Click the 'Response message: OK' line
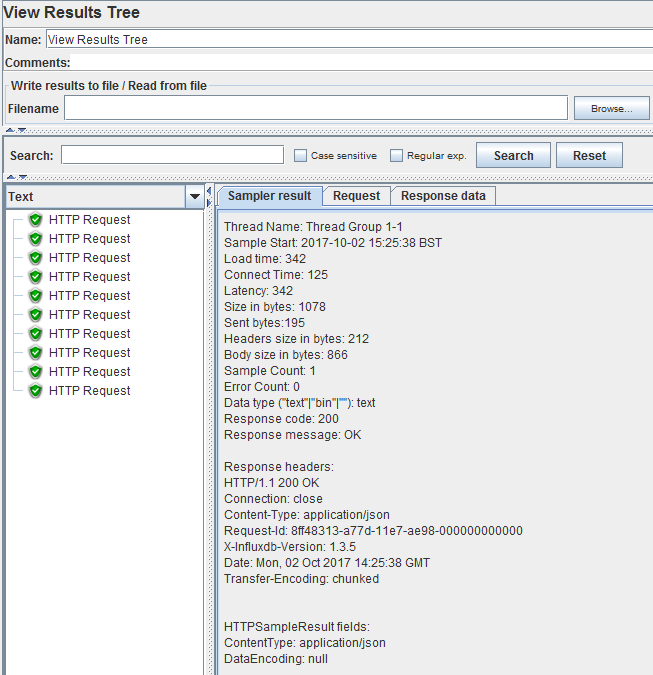Viewport: 653px width, 675px height. (x=292, y=435)
